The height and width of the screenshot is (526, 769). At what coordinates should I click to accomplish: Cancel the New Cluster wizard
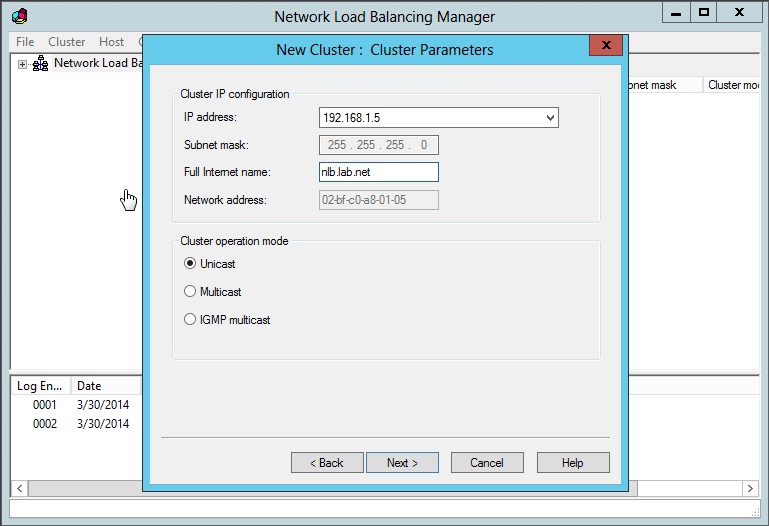487,463
